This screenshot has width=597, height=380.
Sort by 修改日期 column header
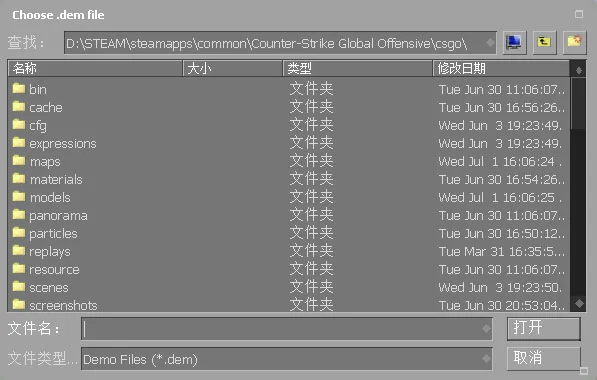point(501,69)
